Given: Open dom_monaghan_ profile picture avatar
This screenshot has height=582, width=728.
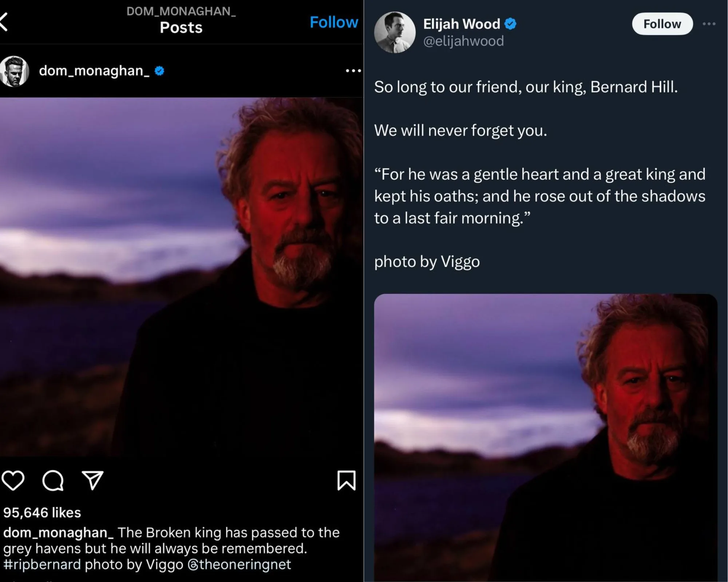Looking at the screenshot, I should coord(15,71).
